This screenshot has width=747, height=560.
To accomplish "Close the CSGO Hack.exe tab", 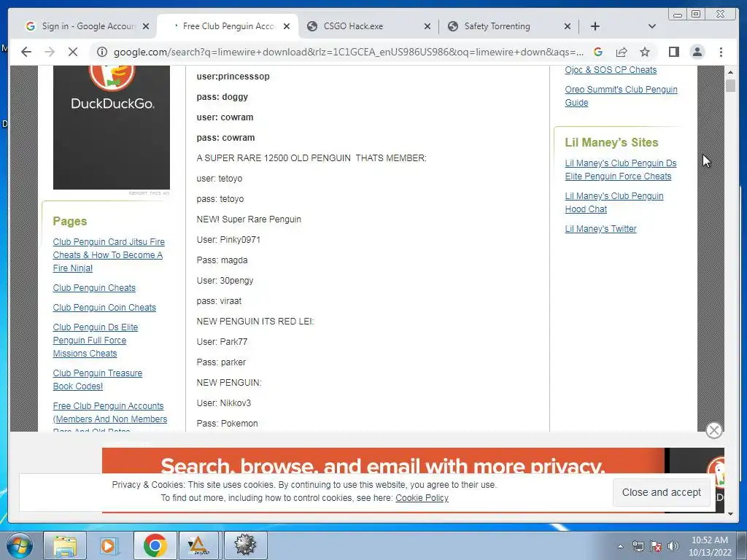I will point(427,26).
